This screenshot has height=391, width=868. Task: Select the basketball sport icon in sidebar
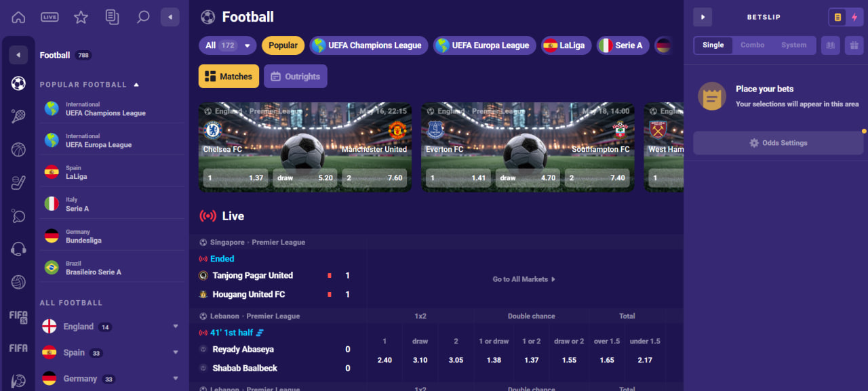pyautogui.click(x=18, y=150)
